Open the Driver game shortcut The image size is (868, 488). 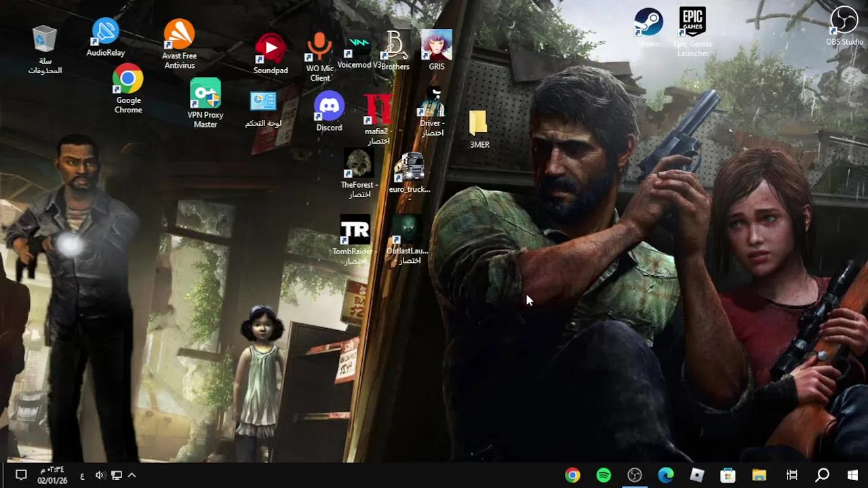tap(432, 112)
